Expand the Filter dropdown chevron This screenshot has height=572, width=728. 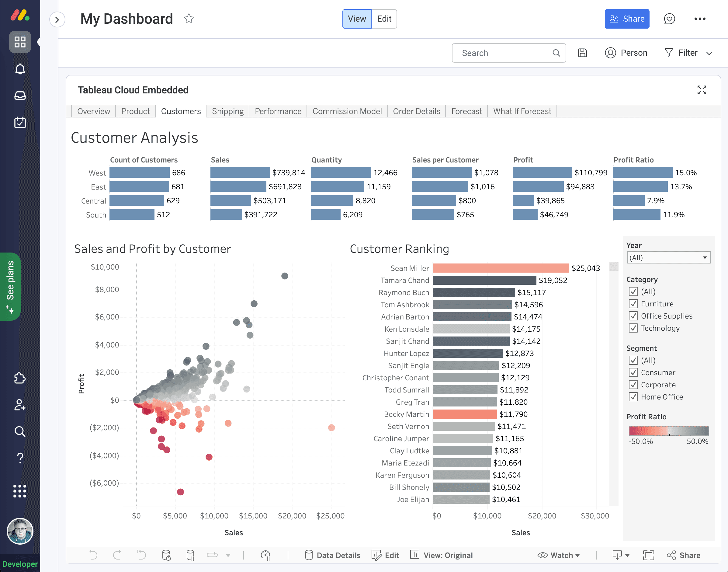(x=709, y=53)
